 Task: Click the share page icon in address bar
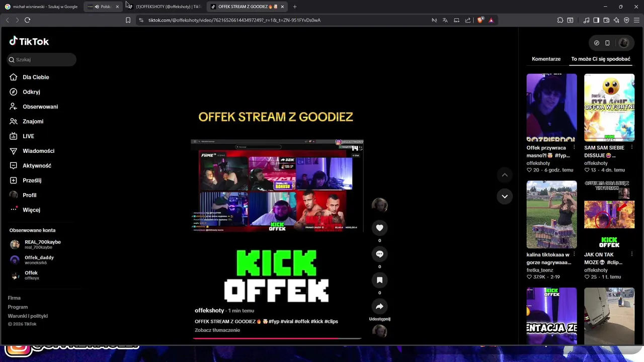coord(468,20)
